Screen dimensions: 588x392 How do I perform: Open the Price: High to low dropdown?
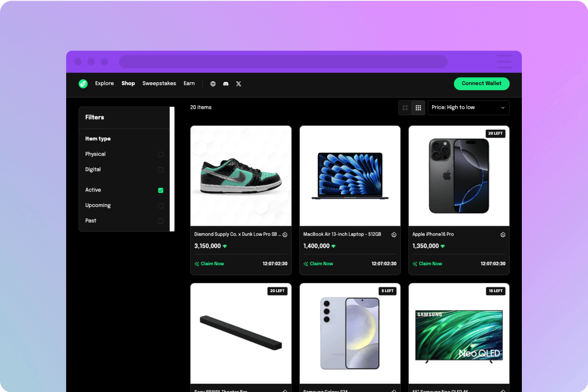468,108
